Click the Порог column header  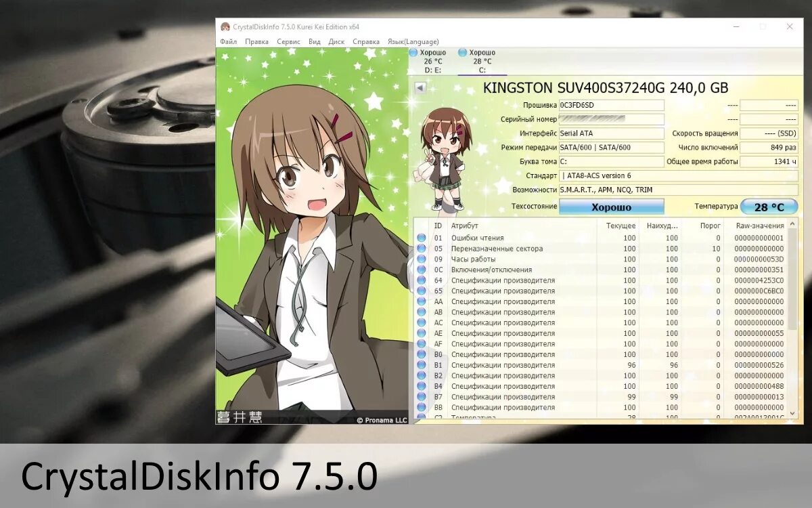(x=702, y=226)
